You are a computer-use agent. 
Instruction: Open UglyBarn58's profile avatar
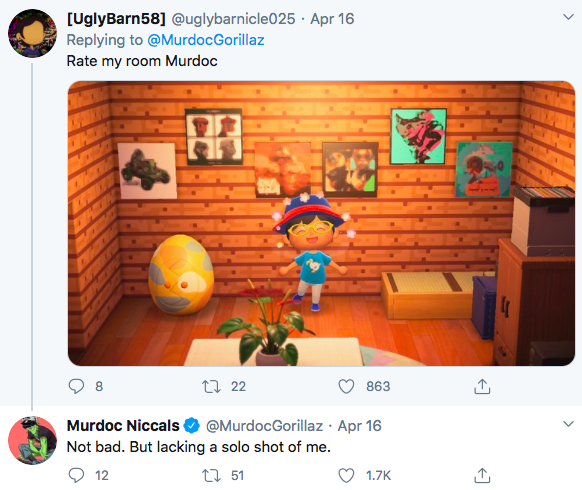[33, 33]
